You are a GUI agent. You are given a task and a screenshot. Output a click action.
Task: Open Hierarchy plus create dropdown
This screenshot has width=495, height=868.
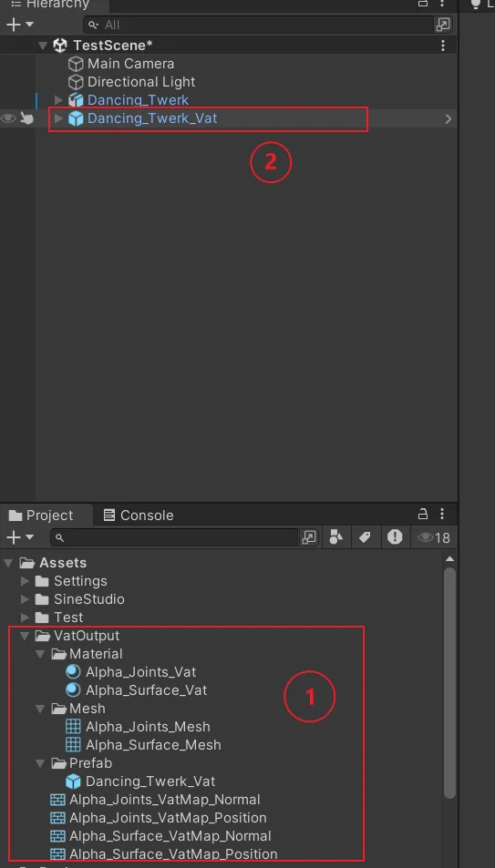(x=20, y=25)
